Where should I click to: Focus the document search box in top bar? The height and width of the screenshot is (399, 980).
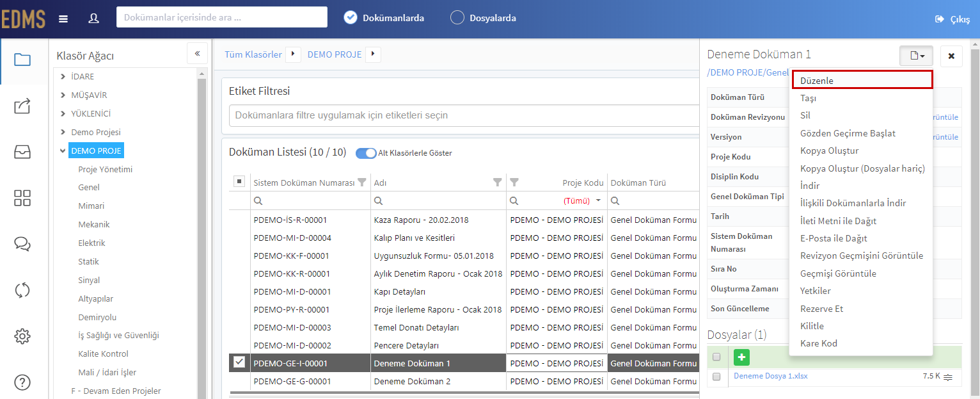pos(222,17)
